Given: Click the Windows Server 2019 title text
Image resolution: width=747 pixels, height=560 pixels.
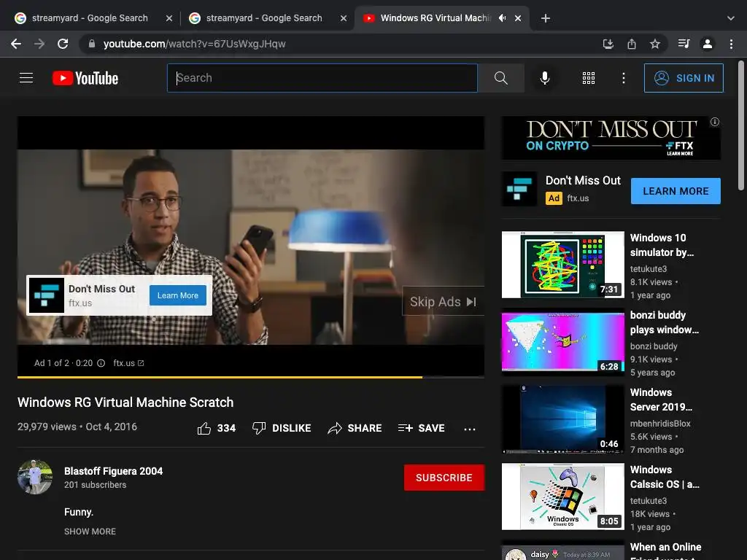Looking at the screenshot, I should (x=661, y=400).
